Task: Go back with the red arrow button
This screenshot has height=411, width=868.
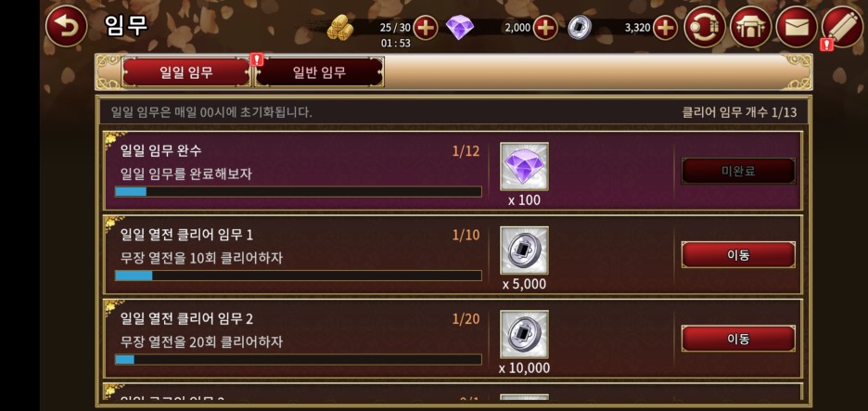Action: point(67,26)
